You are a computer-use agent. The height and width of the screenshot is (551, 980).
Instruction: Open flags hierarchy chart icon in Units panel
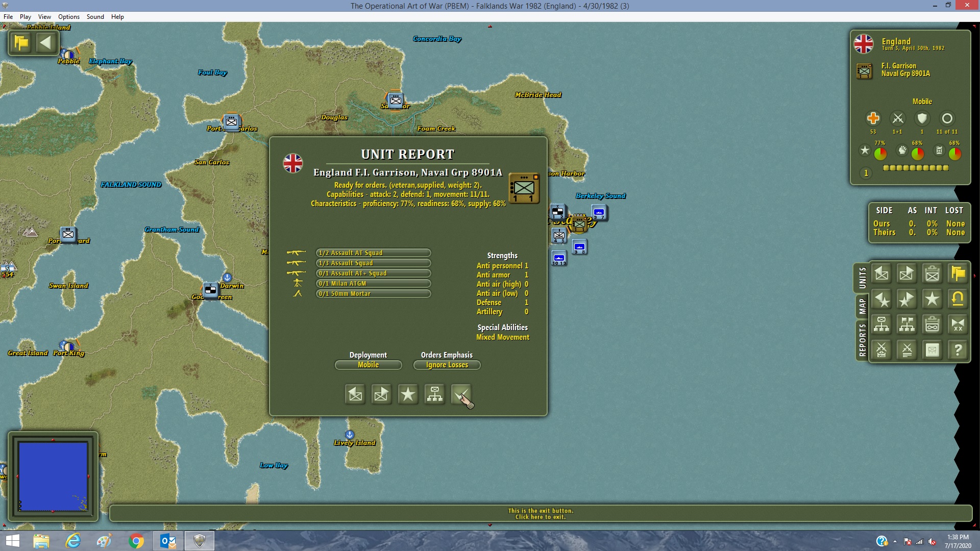pos(907,324)
